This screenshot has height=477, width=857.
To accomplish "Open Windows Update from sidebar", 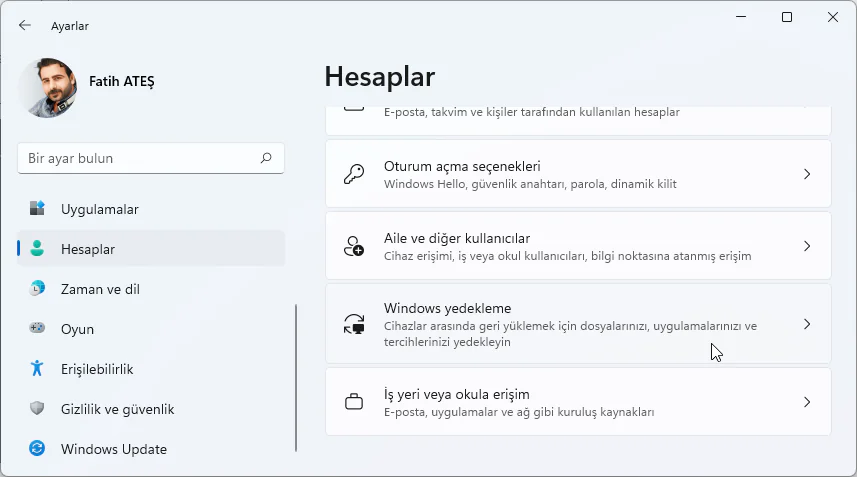I will click(114, 449).
